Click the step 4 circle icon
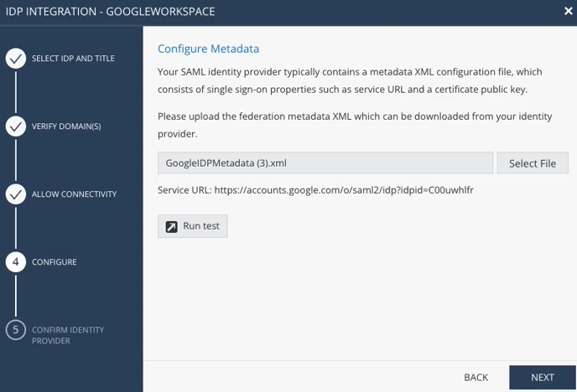 click(x=15, y=262)
